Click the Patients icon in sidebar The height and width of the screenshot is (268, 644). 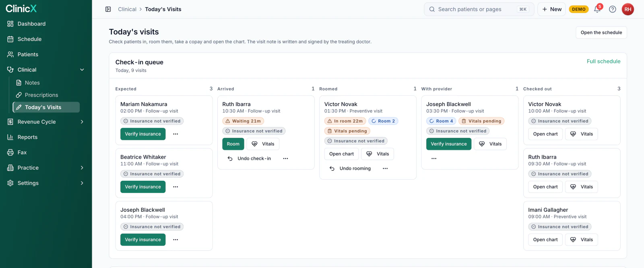pyautogui.click(x=10, y=54)
